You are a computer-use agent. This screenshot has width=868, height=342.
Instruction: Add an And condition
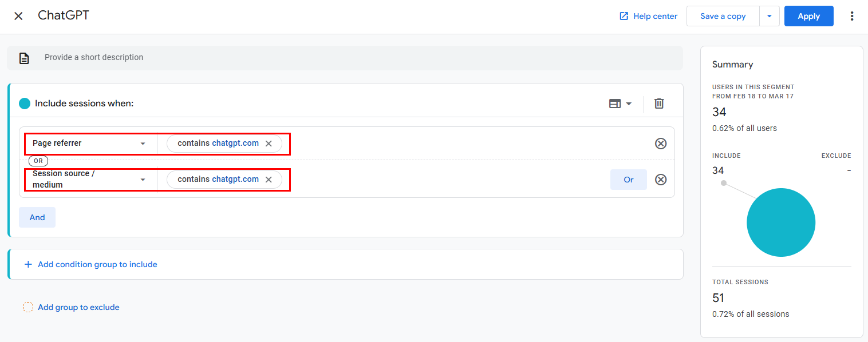(x=37, y=217)
